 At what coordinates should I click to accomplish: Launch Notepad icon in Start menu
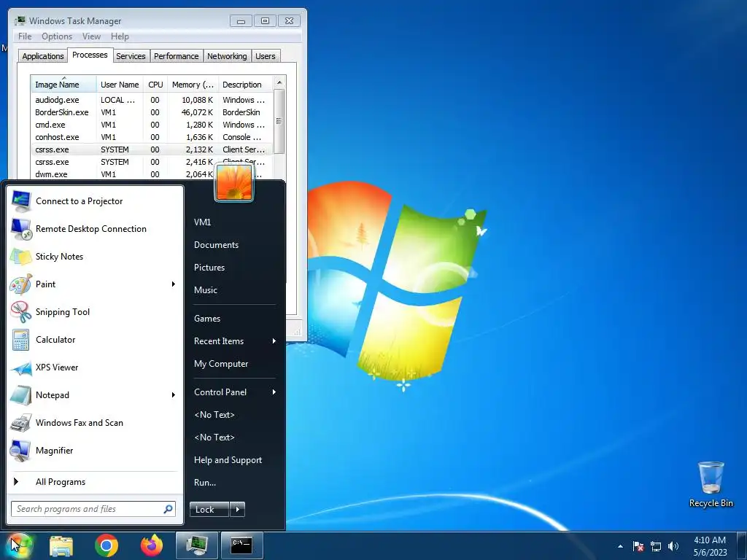(21, 394)
